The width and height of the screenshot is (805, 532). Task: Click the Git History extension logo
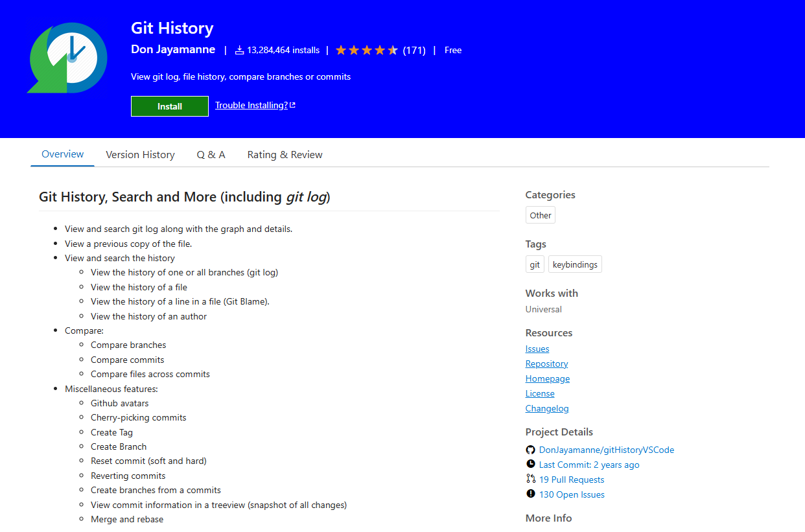(x=67, y=58)
